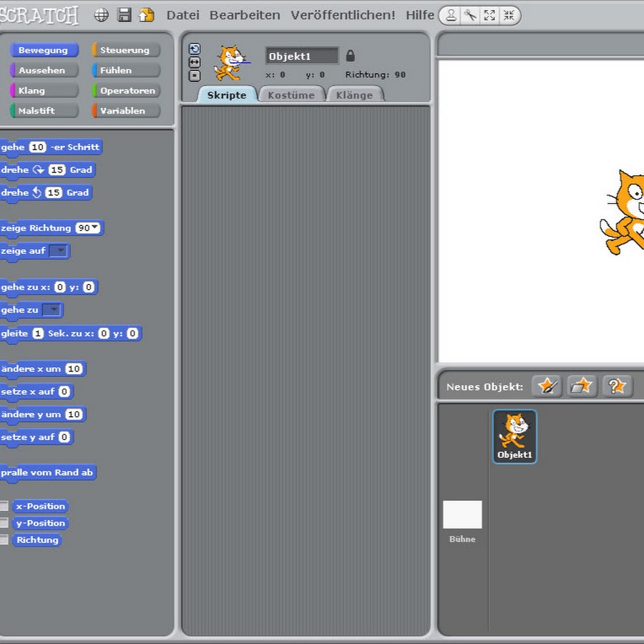Select the scissors delete tool
Viewport: 644px width, 644px height.
click(x=470, y=15)
